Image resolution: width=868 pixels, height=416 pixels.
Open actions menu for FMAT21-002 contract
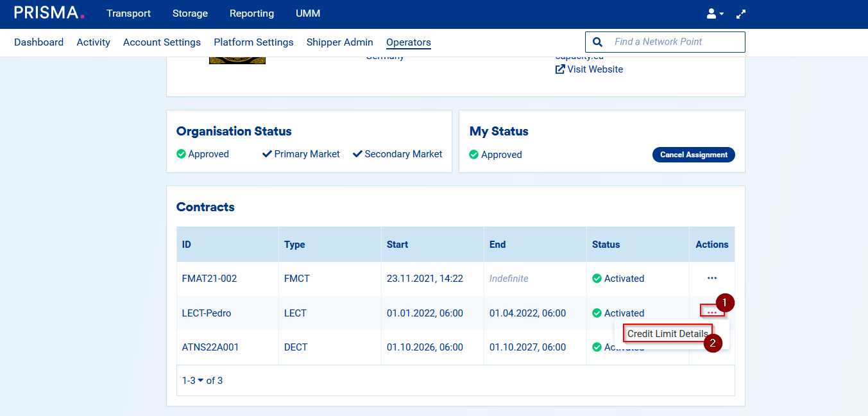tap(711, 278)
